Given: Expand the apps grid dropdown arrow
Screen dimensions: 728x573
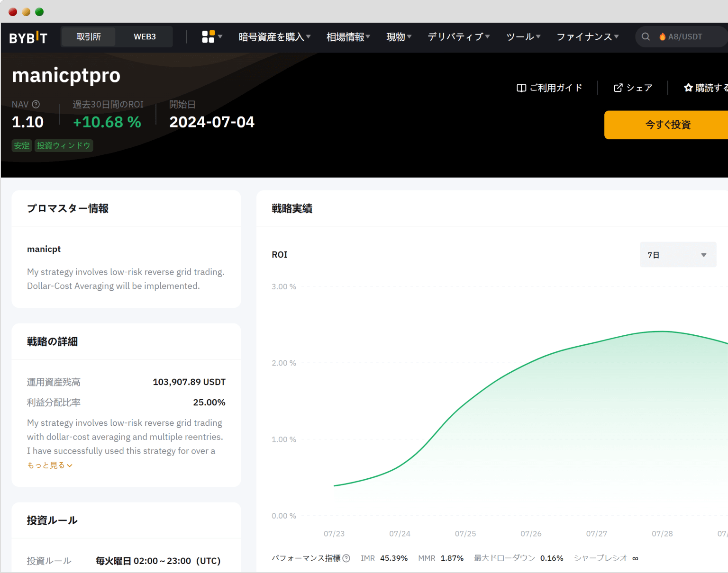Looking at the screenshot, I should [220, 36].
